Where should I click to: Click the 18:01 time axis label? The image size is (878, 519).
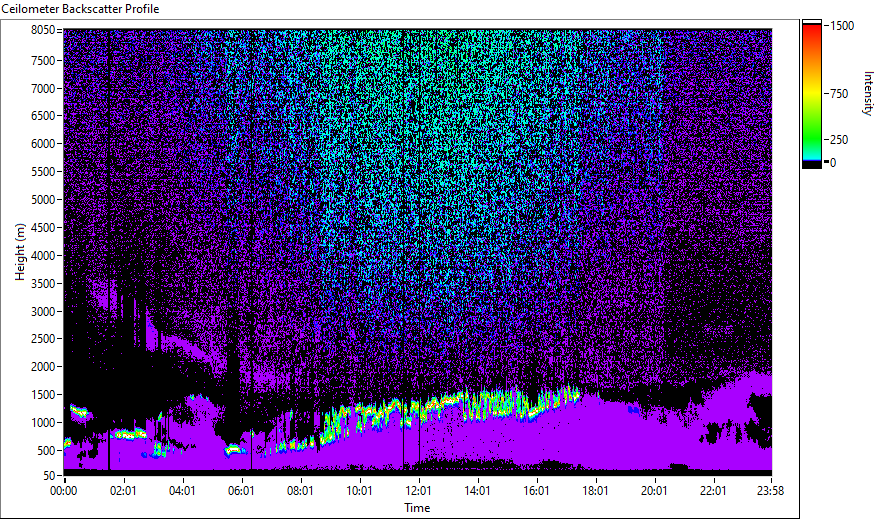[595, 491]
